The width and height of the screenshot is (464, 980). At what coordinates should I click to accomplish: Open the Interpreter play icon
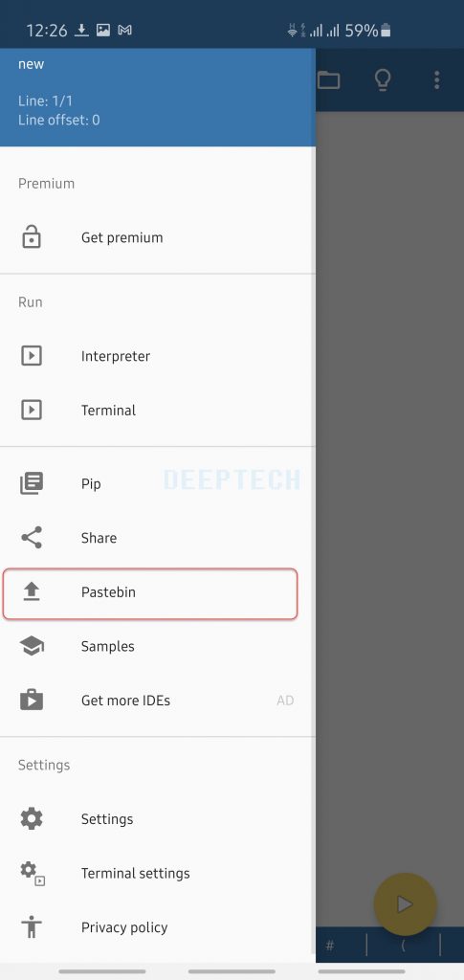(32, 356)
